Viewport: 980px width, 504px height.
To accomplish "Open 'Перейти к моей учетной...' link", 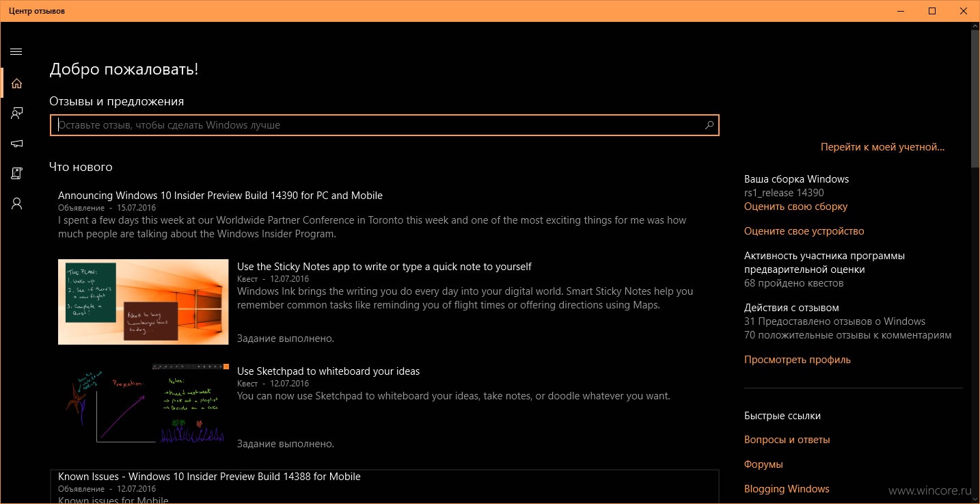I will pyautogui.click(x=882, y=147).
